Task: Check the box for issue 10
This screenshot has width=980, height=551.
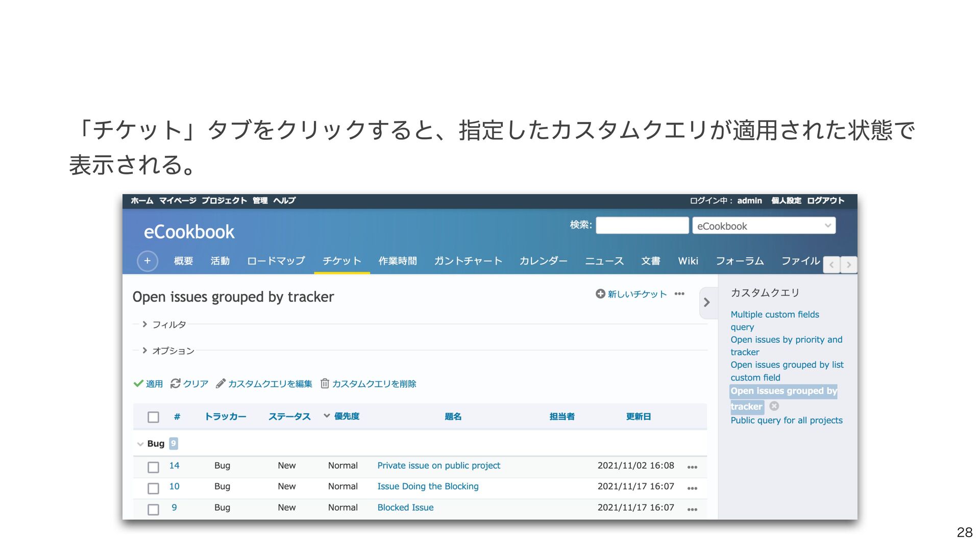Action: coord(153,488)
